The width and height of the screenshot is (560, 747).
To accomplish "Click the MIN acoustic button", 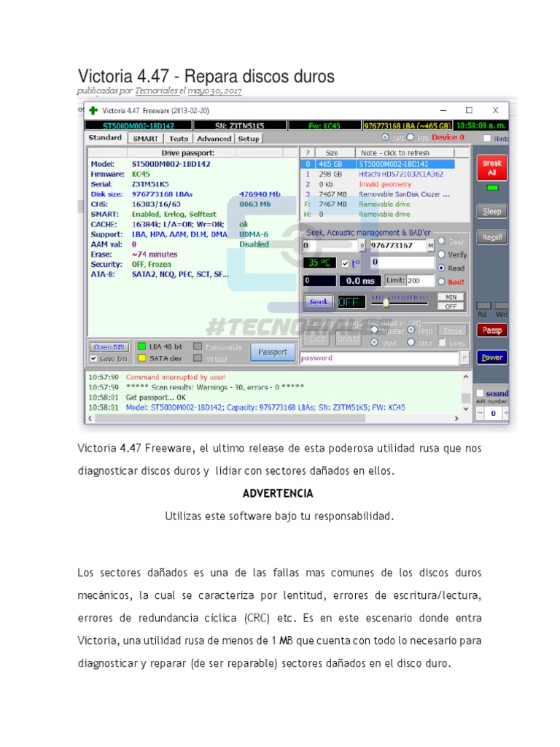I will coord(451,297).
